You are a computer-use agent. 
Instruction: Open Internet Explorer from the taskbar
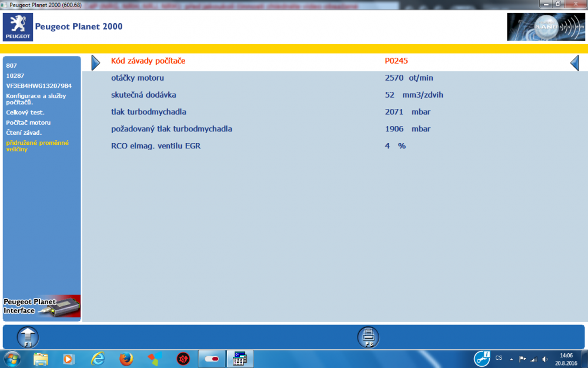98,359
